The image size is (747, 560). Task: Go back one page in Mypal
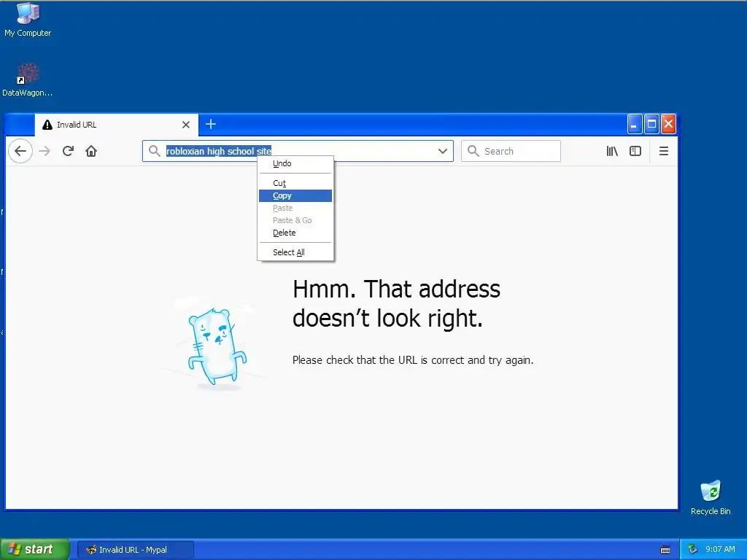pyautogui.click(x=20, y=151)
